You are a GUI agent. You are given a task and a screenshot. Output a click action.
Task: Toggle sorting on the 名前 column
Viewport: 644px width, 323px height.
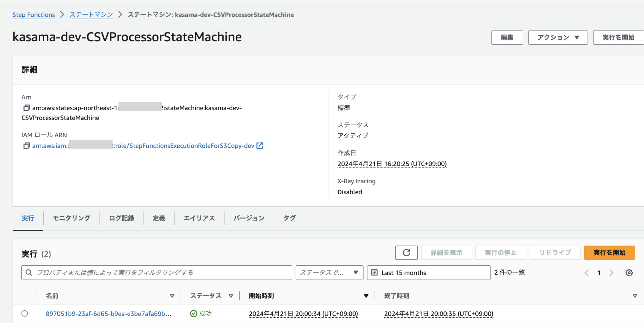[x=173, y=296]
